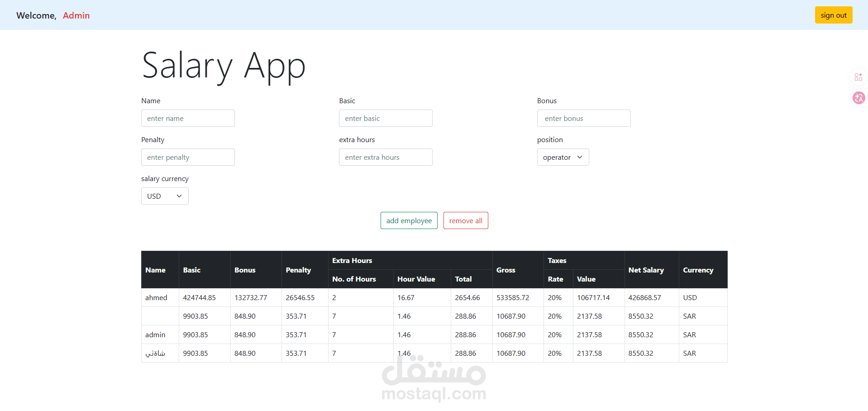Click the extra hours label above input
Screen dimensions: 868x411
357,139
